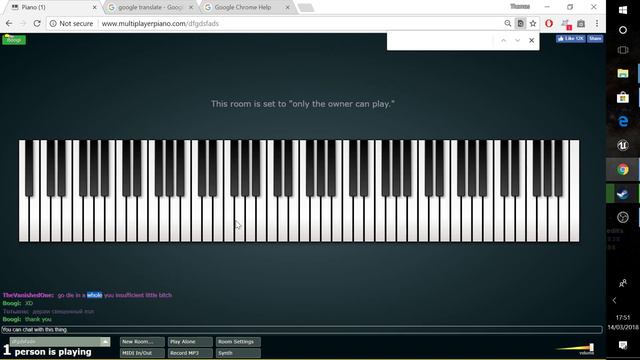Open Unreal Engine launcher on taskbar

click(623, 145)
